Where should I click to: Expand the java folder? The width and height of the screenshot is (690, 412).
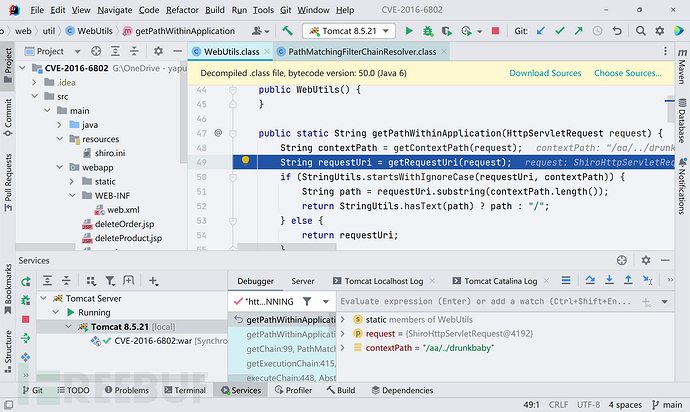click(59, 125)
